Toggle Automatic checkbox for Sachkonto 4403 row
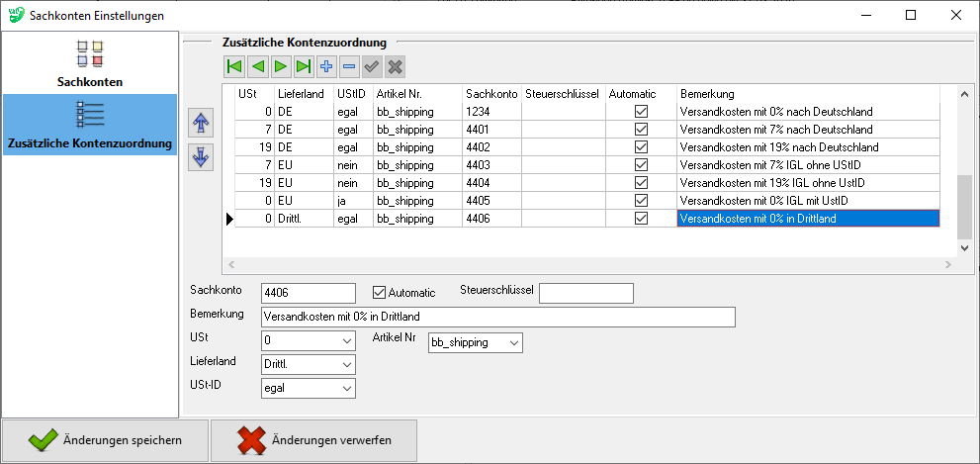The width and height of the screenshot is (980, 464). pos(641,165)
